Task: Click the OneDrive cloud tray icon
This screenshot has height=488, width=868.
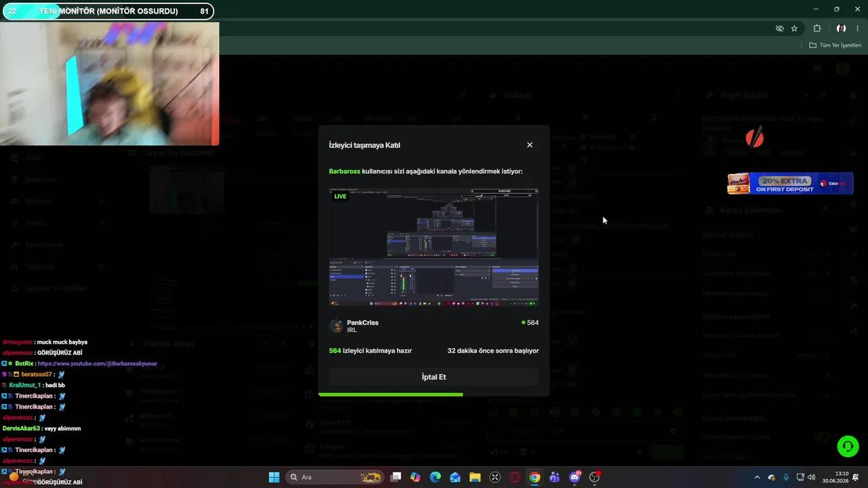Action: click(x=771, y=477)
